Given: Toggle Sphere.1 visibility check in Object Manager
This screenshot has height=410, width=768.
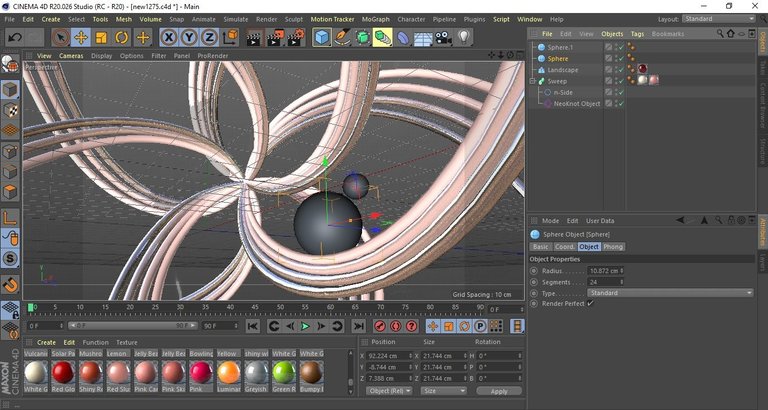Looking at the screenshot, I should pyautogui.click(x=621, y=48).
